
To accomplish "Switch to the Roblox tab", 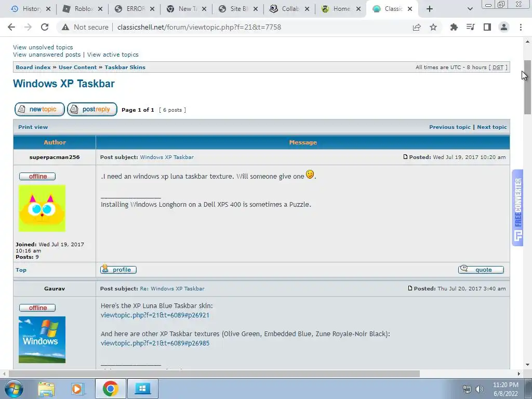I will 79,9.
